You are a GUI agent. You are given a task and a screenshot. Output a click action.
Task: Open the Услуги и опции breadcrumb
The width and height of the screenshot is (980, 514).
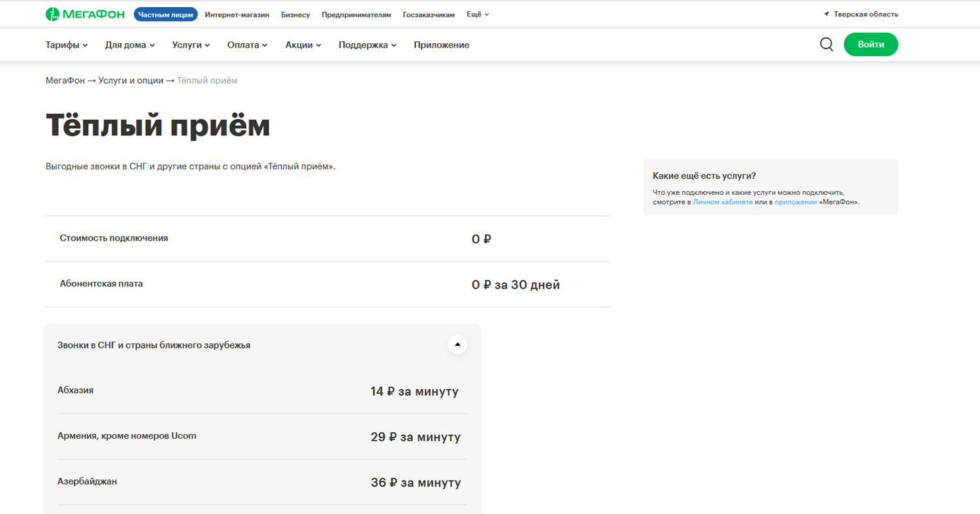[x=131, y=80]
